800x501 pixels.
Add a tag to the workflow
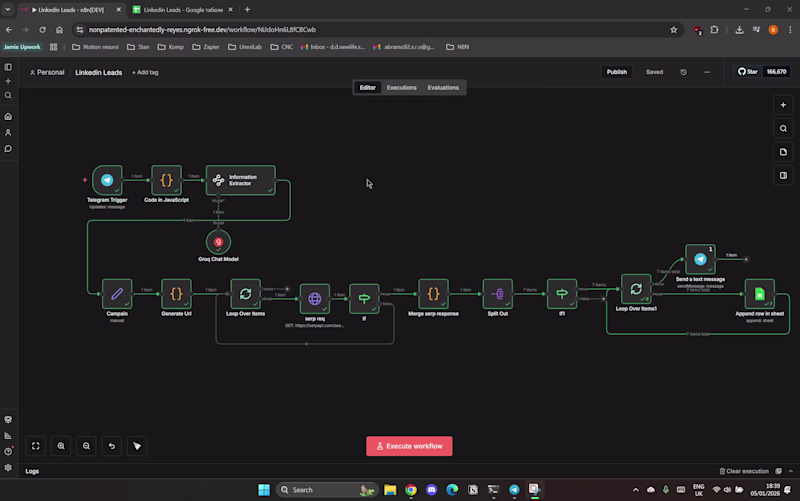145,72
